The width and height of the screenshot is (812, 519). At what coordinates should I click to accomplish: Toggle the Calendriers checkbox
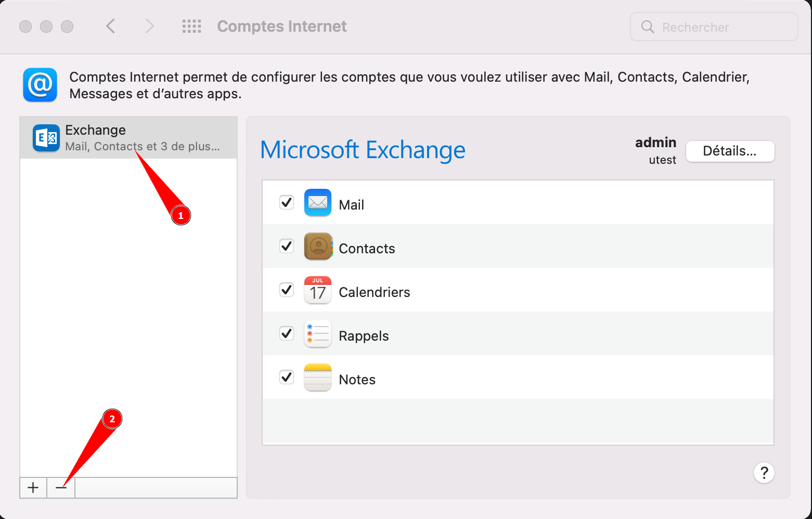tap(287, 290)
